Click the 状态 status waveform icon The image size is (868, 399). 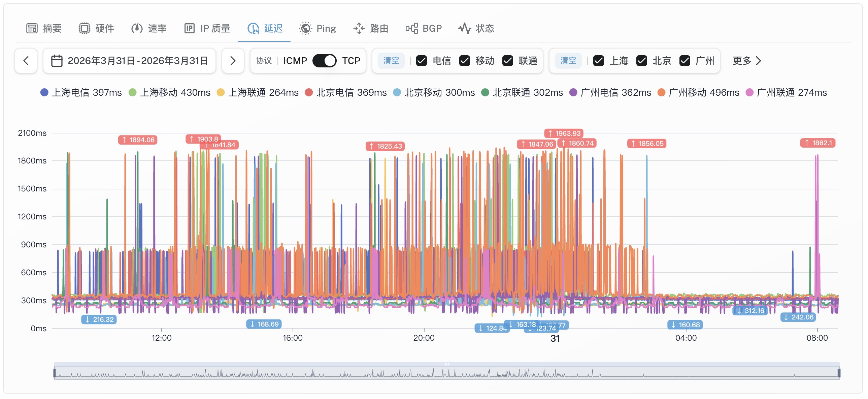point(464,28)
